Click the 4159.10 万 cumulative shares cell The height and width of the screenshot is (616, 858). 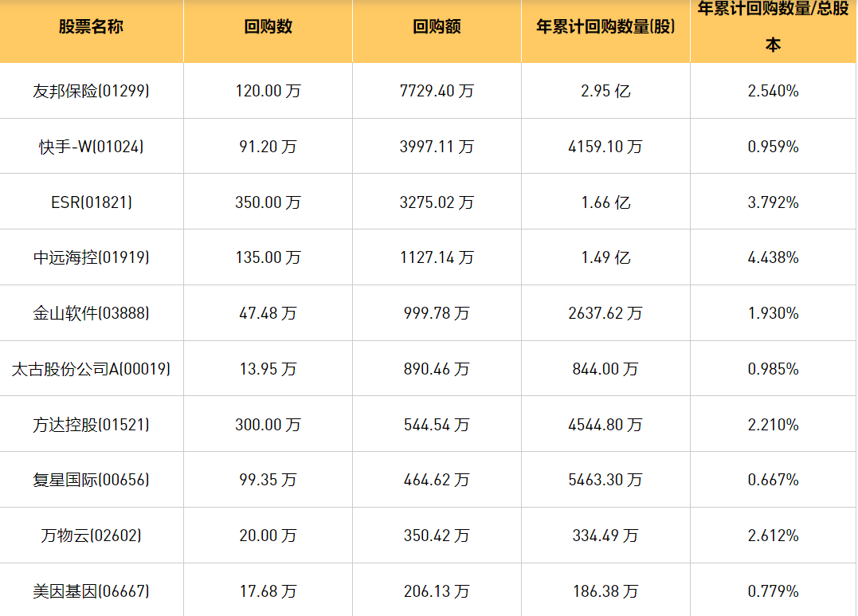[605, 147]
